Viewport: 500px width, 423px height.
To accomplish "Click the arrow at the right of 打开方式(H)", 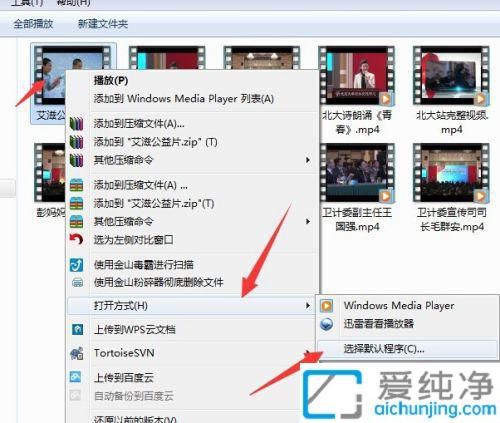I will (308, 305).
